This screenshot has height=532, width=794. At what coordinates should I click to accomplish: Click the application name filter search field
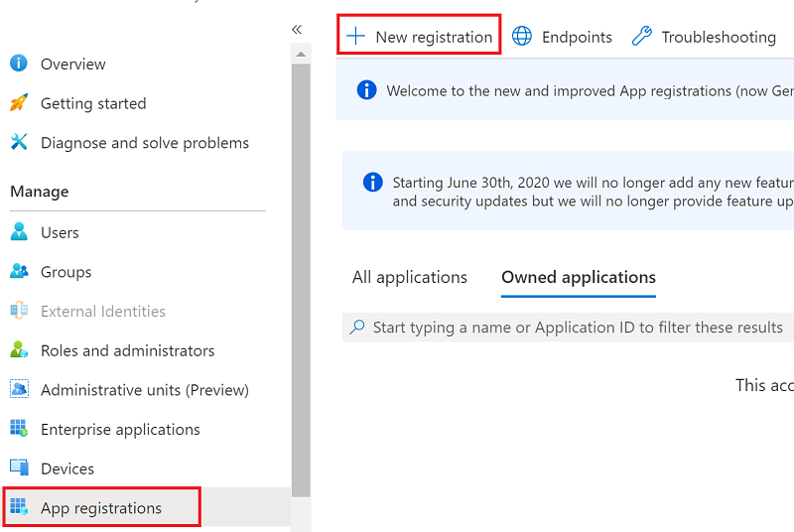point(576,328)
